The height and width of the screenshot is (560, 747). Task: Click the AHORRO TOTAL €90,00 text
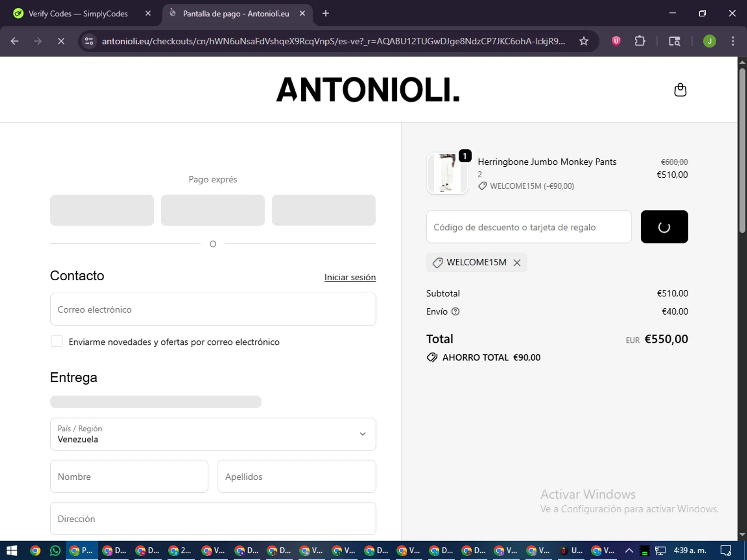point(491,357)
